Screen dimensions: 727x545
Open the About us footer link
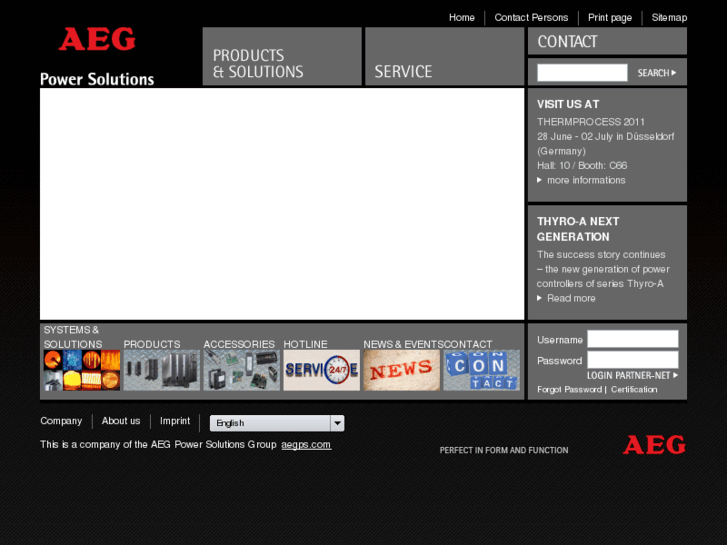pos(121,421)
